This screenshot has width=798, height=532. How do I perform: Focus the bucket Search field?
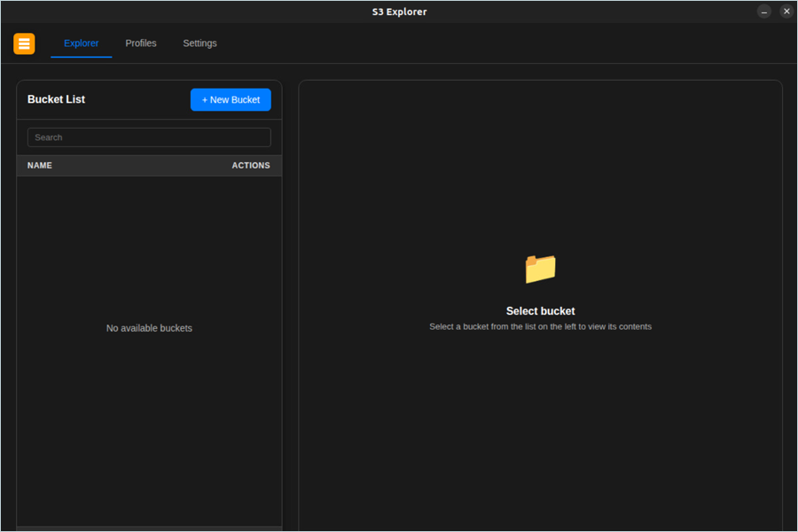pyautogui.click(x=149, y=137)
